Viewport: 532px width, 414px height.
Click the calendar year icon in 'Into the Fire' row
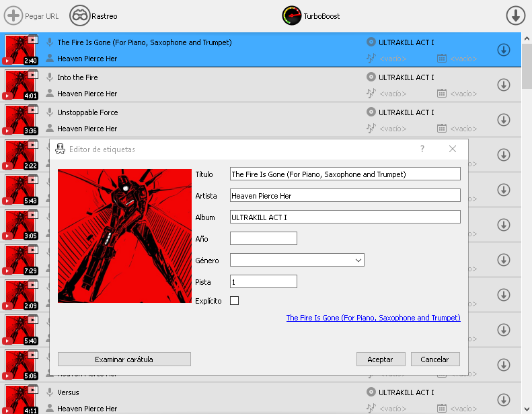(x=442, y=93)
